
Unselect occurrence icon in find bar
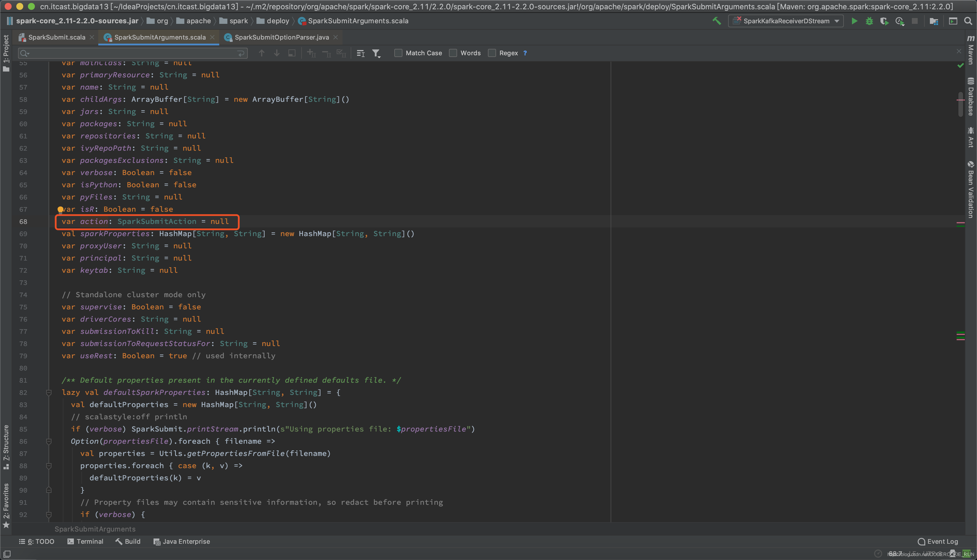pyautogui.click(x=326, y=53)
